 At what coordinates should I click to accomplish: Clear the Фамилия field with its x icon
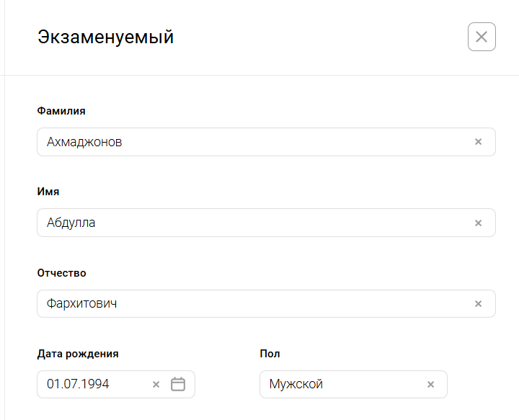pos(478,142)
